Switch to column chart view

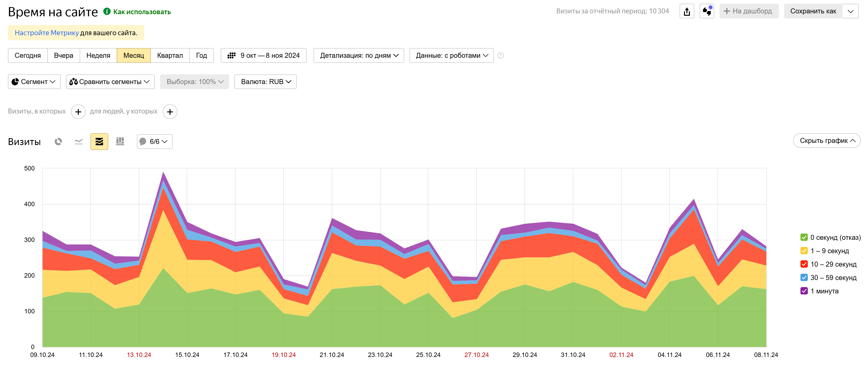[120, 141]
